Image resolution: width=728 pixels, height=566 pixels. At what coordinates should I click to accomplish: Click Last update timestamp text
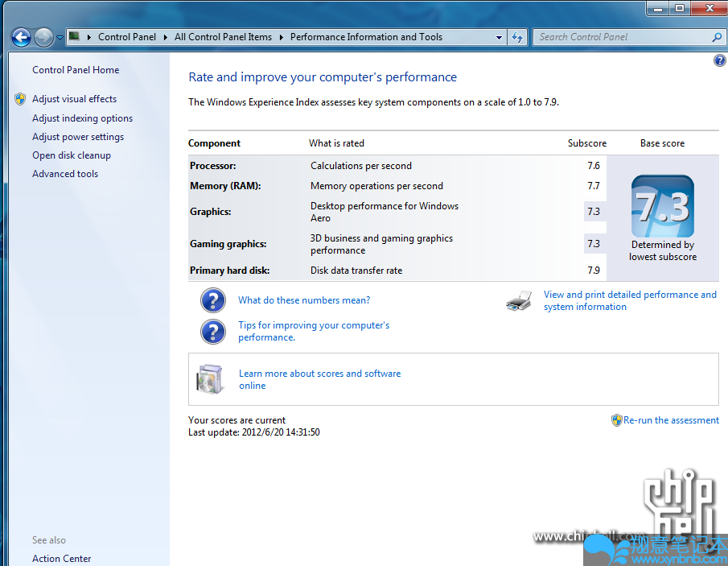pyautogui.click(x=254, y=432)
